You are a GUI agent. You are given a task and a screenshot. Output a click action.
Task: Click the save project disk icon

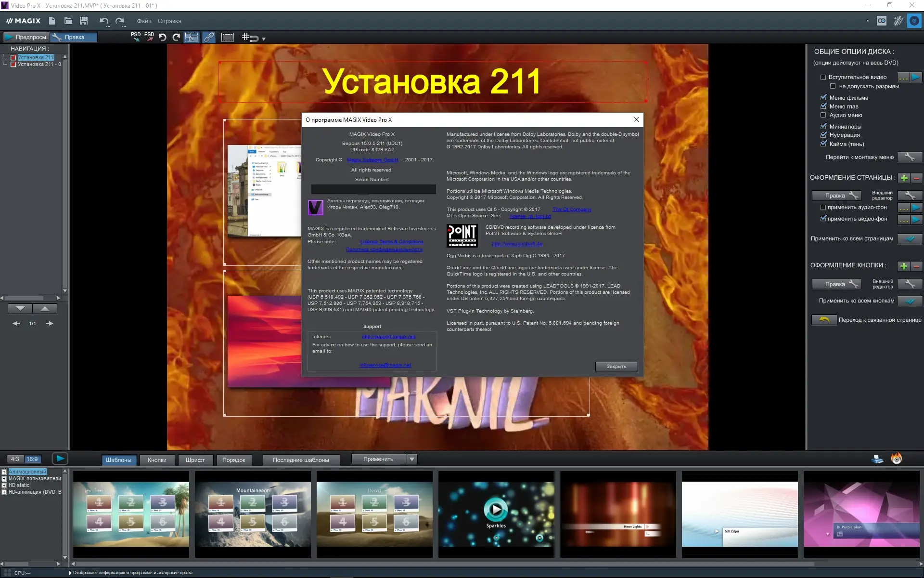coord(84,21)
